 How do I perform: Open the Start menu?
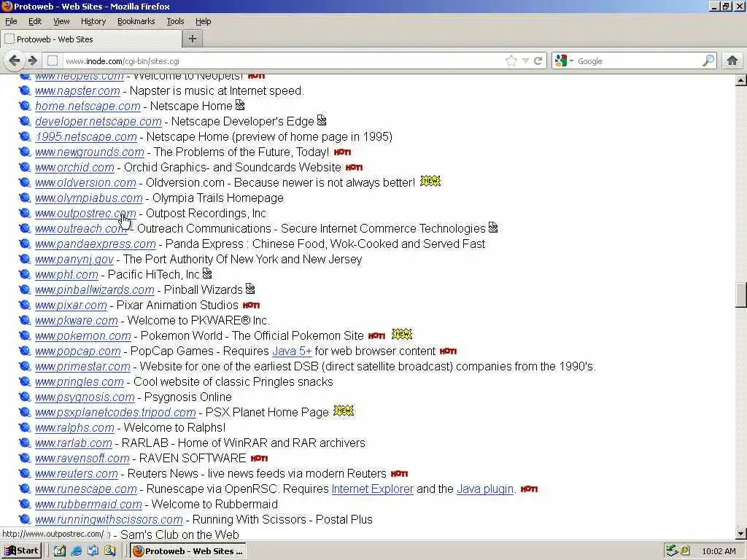[x=21, y=551]
